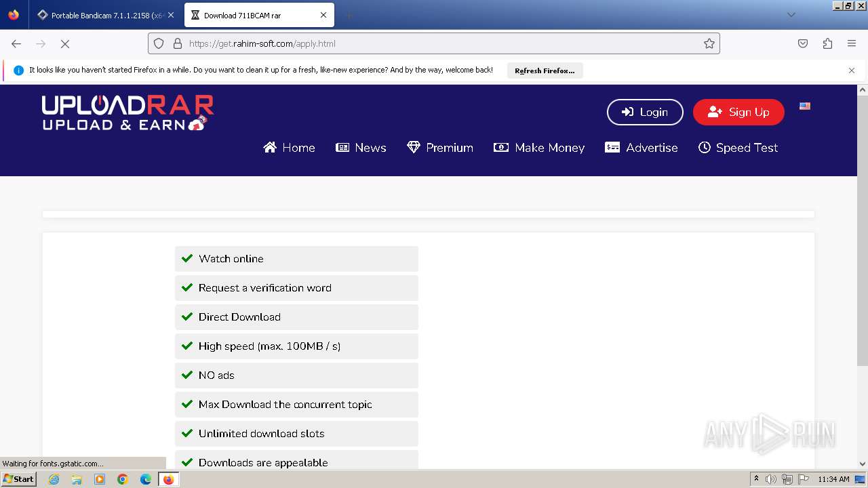Open the language flag selector
Image resolution: width=868 pixels, height=488 pixels.
(805, 106)
